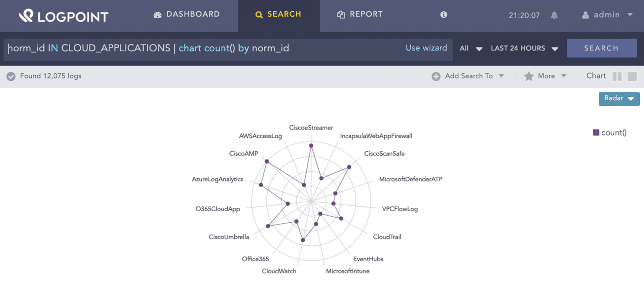Open the Use wizard link
This screenshot has width=644, height=283.
pyautogui.click(x=427, y=48)
